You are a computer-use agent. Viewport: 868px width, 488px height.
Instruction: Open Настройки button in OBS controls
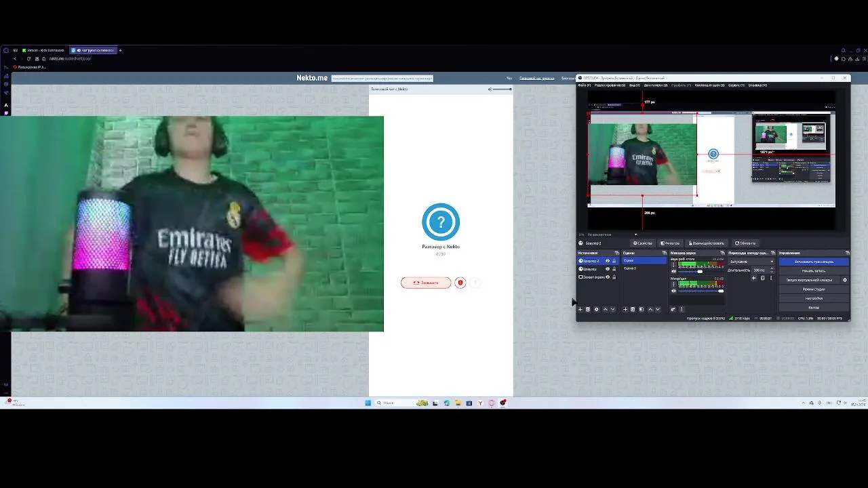[x=814, y=298]
